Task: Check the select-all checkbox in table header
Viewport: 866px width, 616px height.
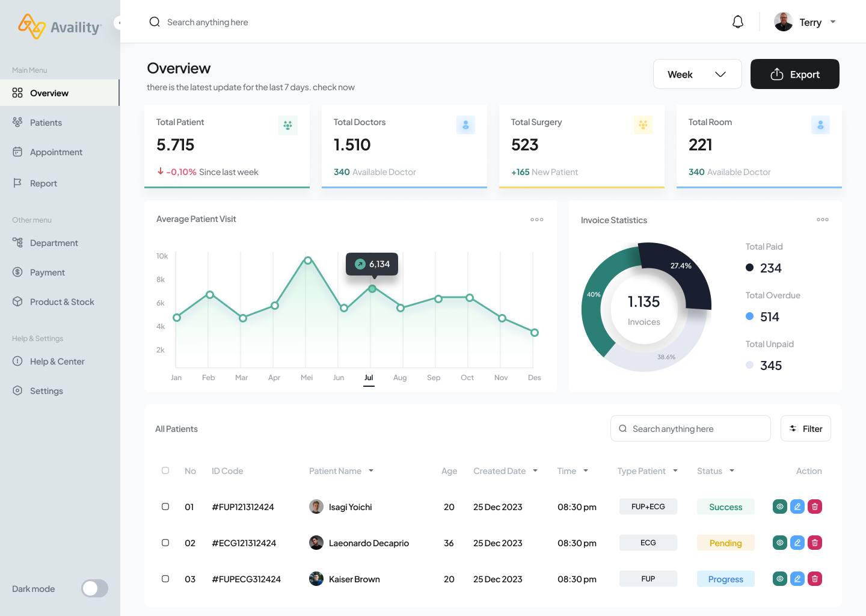Action: coord(165,470)
